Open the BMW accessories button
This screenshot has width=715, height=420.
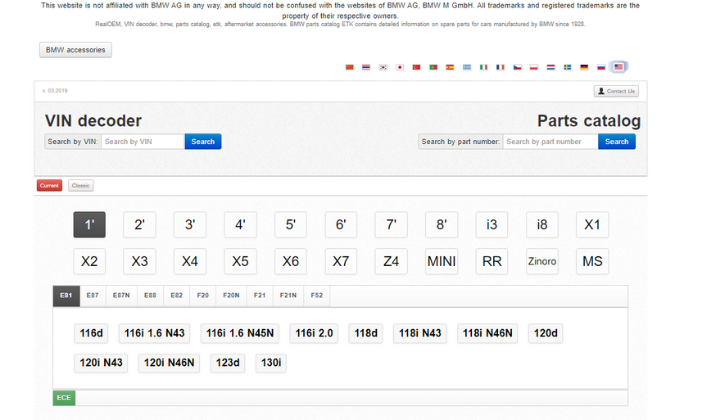point(75,50)
